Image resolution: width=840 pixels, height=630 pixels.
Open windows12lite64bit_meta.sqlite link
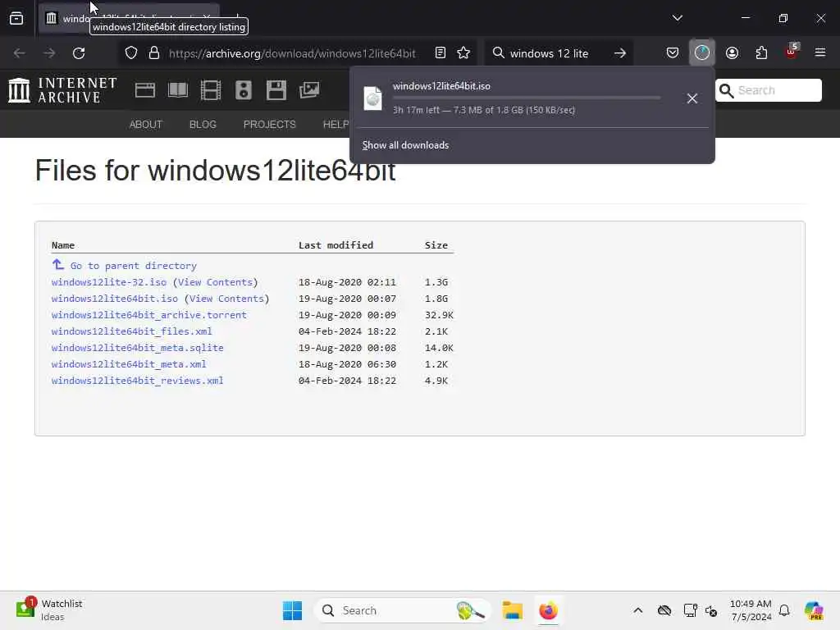point(138,348)
